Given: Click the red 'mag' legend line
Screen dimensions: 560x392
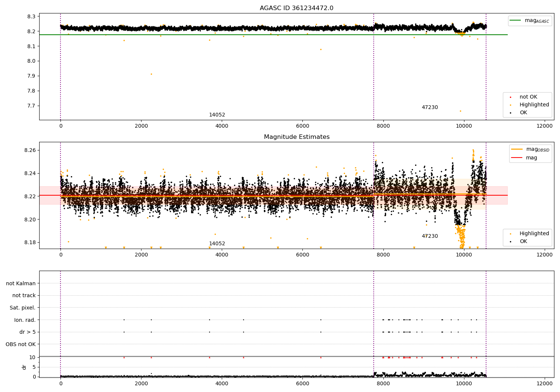Looking at the screenshot, I should click(517, 158).
